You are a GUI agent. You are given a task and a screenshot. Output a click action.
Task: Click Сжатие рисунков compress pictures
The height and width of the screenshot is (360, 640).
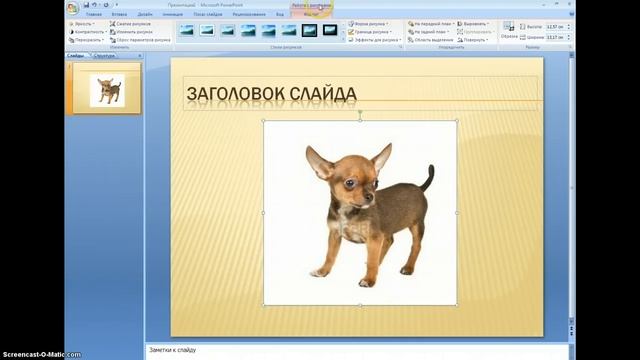131,24
